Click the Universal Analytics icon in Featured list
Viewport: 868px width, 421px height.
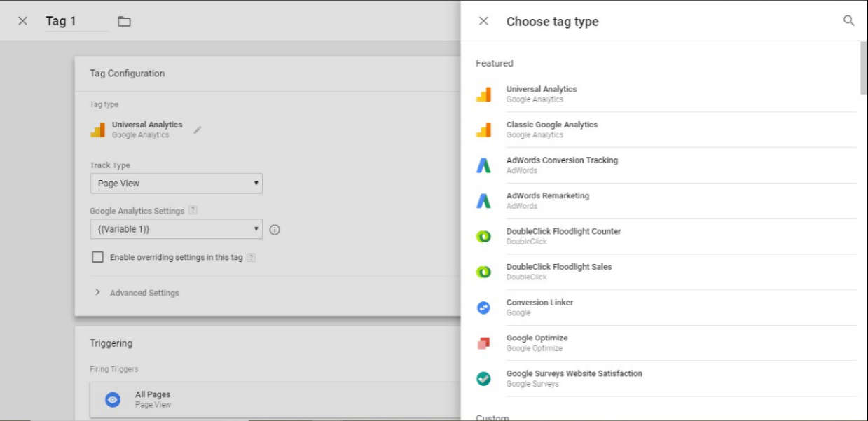pyautogui.click(x=483, y=95)
